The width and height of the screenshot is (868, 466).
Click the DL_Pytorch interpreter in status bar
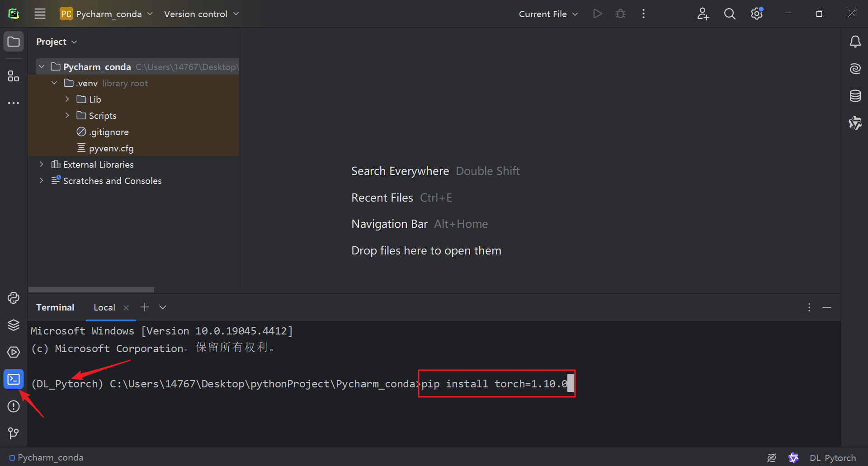pyautogui.click(x=832, y=458)
